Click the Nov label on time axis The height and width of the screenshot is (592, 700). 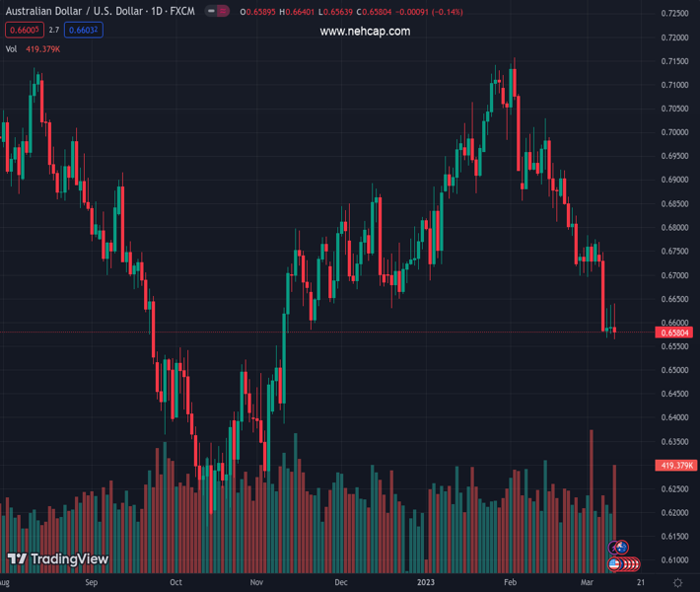[256, 583]
